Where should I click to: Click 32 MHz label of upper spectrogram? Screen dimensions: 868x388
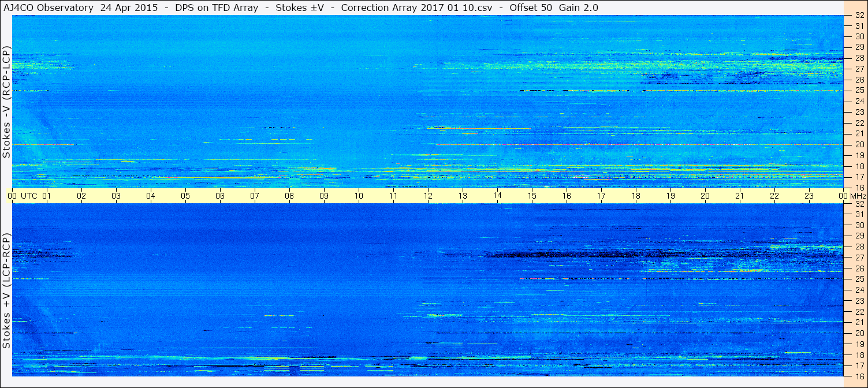(x=859, y=16)
